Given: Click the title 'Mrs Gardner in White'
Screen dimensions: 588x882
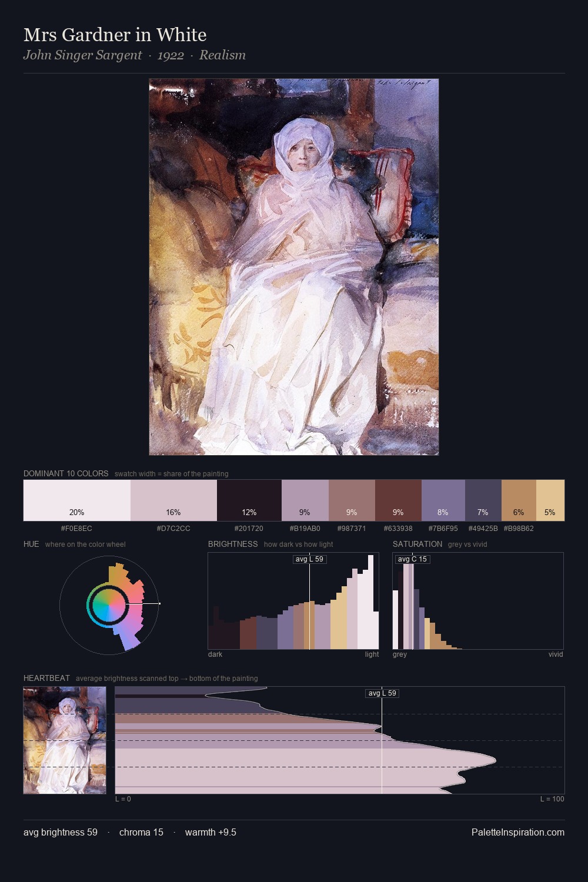Looking at the screenshot, I should 115,35.
